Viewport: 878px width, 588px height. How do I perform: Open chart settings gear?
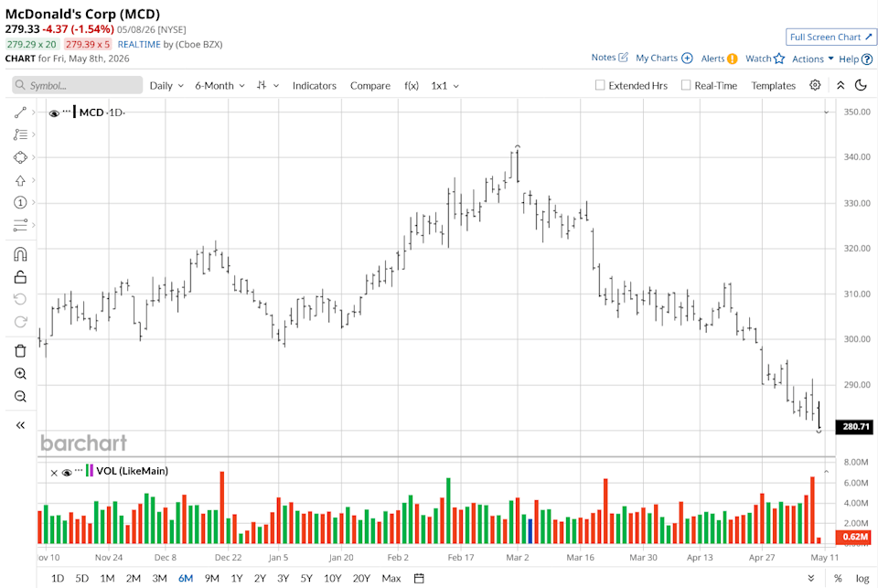[815, 85]
